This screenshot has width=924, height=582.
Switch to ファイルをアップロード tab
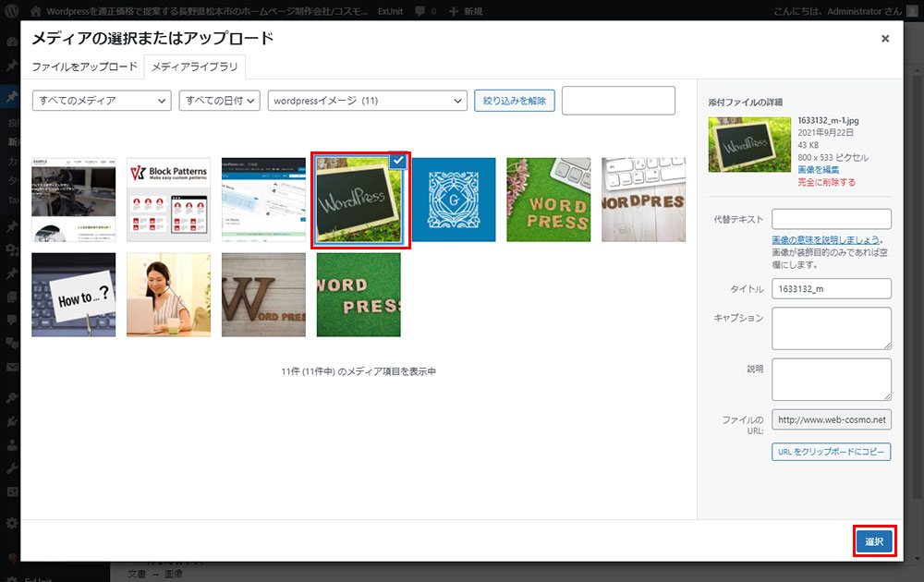pos(84,67)
